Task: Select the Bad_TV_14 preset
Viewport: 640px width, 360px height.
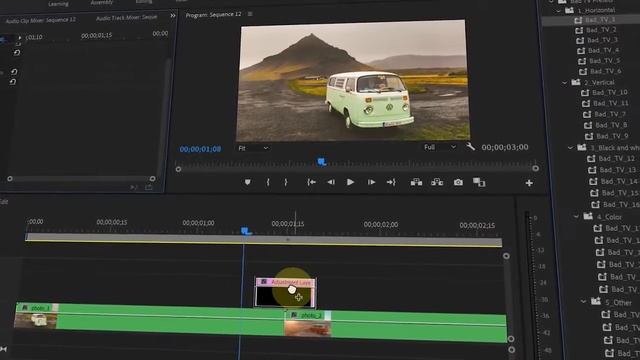Action: tap(619, 181)
